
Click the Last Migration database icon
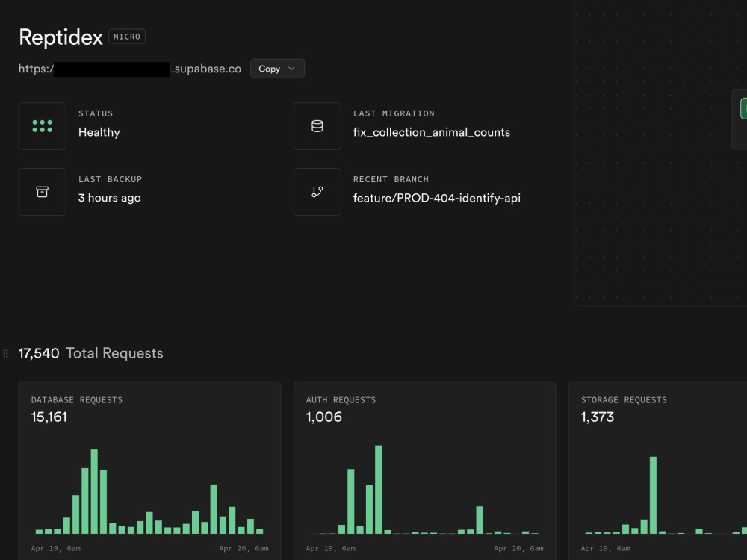click(x=317, y=126)
